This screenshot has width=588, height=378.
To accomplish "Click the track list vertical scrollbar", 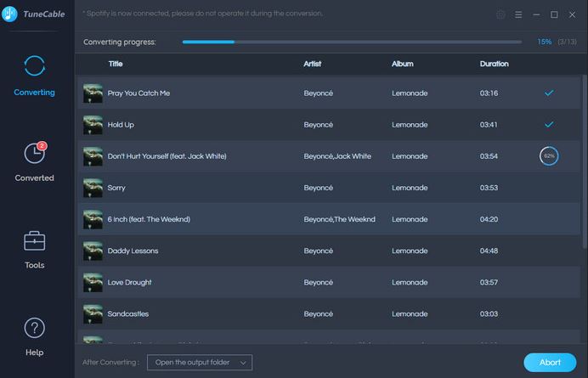I will pos(585,161).
